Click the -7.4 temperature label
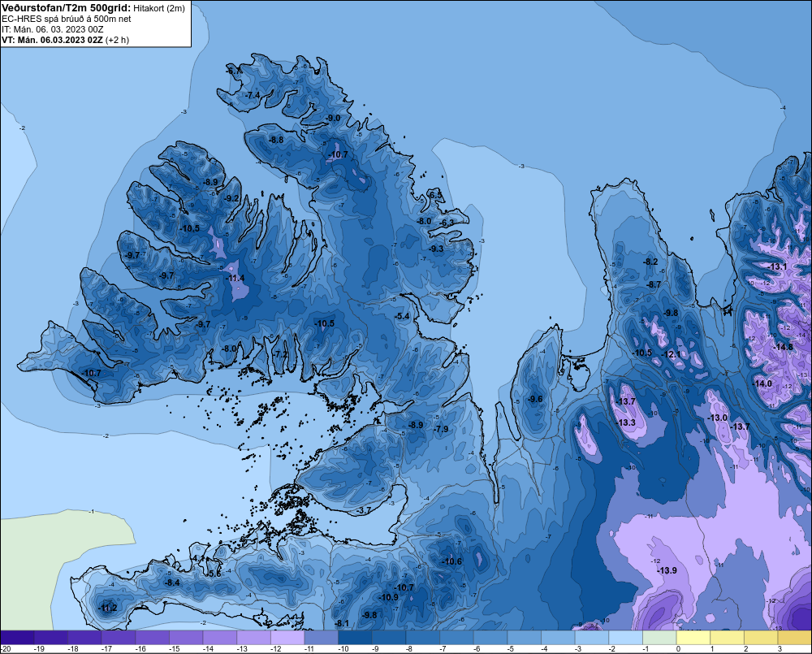Viewport: 812px width, 654px height. coord(252,95)
